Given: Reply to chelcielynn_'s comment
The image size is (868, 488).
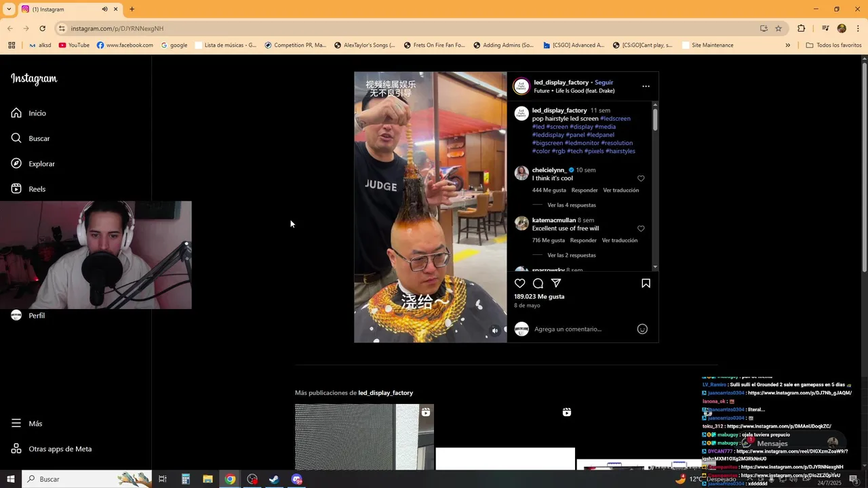Looking at the screenshot, I should [585, 190].
